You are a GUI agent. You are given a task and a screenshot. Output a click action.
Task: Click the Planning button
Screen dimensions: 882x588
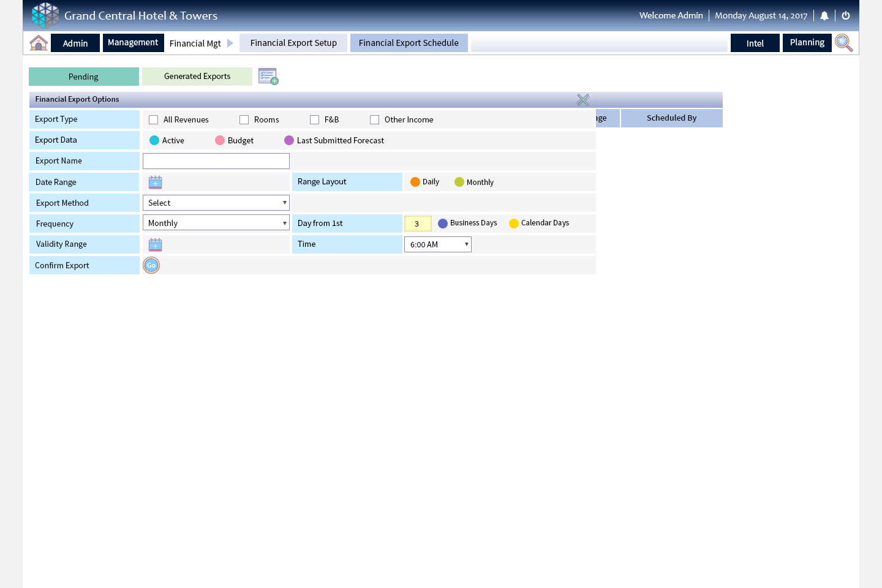tap(807, 43)
